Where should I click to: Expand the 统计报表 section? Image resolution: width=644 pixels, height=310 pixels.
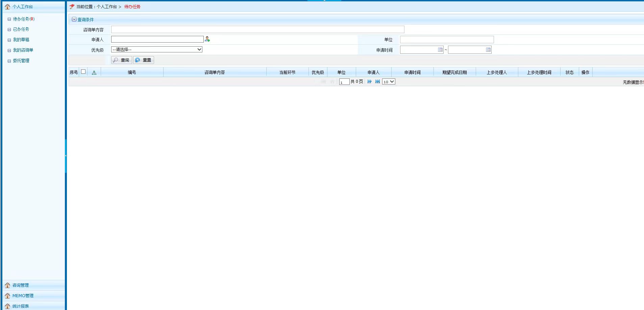[x=33, y=306]
